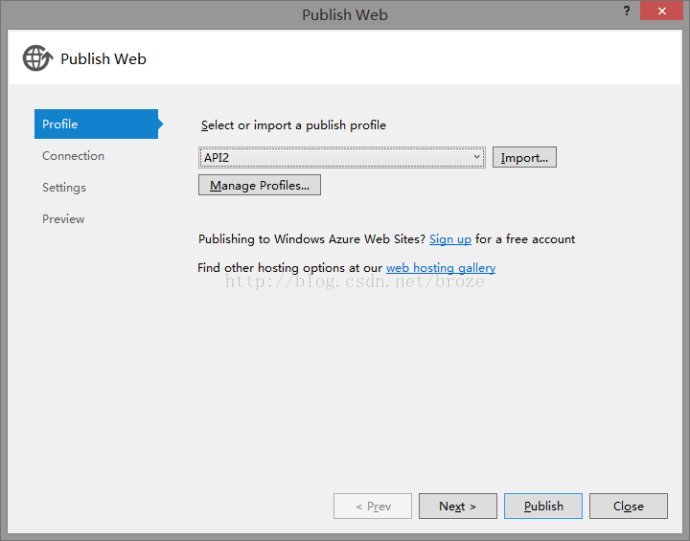Go to the Settings tab

pyautogui.click(x=64, y=188)
